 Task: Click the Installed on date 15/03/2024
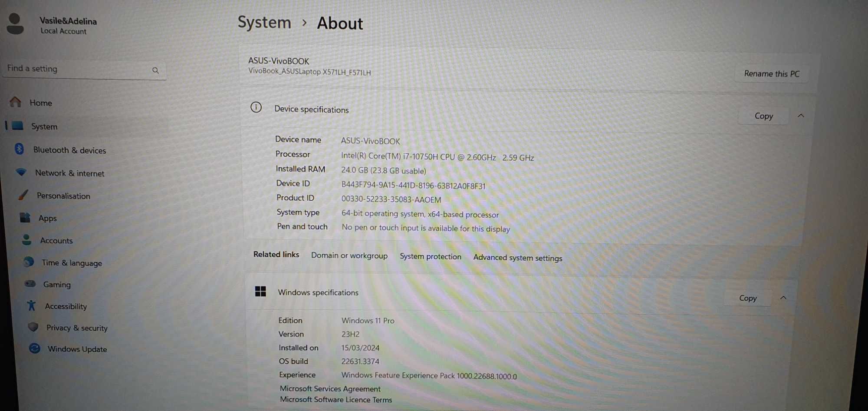[x=360, y=348]
